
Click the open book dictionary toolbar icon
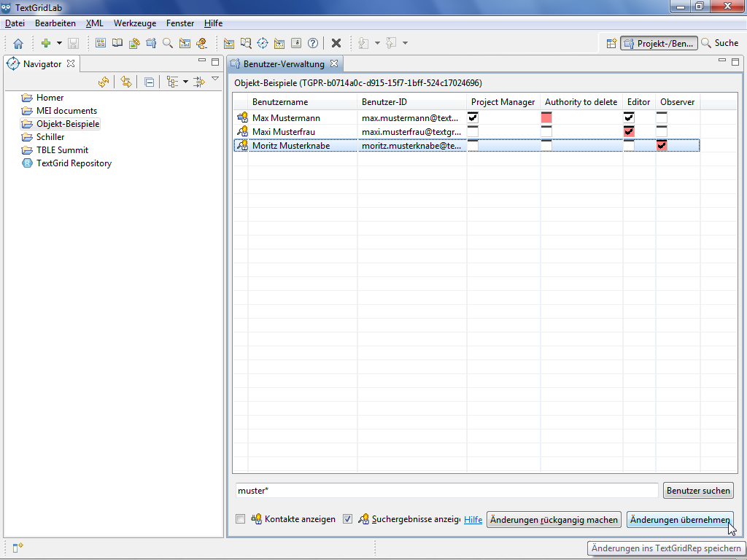117,44
